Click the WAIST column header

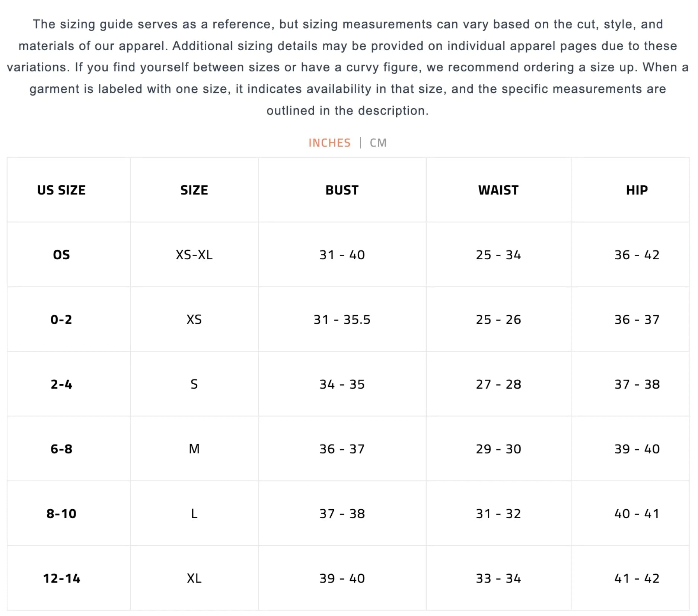tap(498, 190)
